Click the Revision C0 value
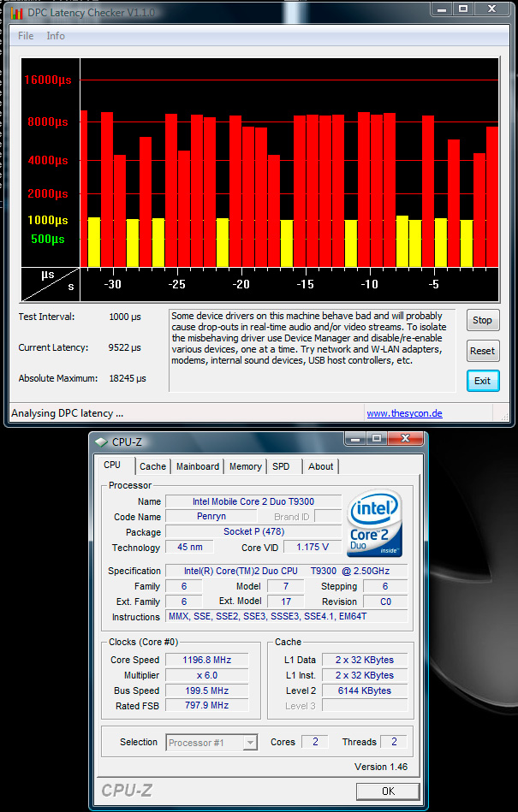This screenshot has height=812, width=518. [385, 602]
